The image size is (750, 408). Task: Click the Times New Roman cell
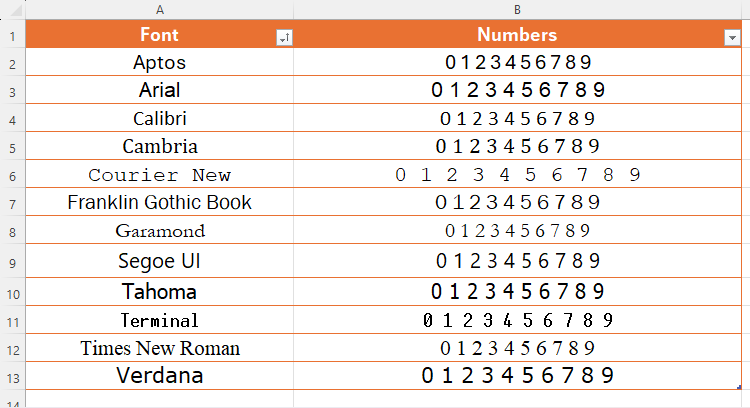coord(160,349)
